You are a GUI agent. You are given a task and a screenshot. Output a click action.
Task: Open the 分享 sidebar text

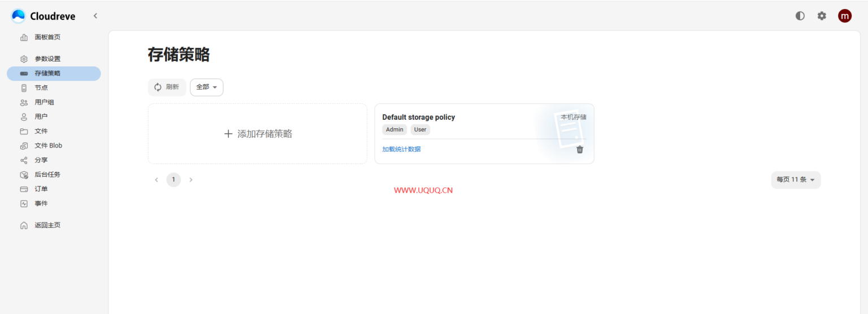point(41,160)
